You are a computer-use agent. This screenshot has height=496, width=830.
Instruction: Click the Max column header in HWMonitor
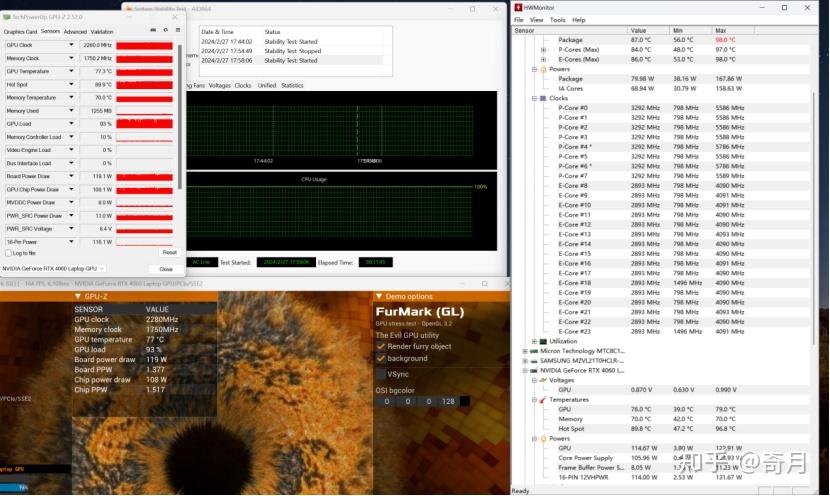coord(733,31)
